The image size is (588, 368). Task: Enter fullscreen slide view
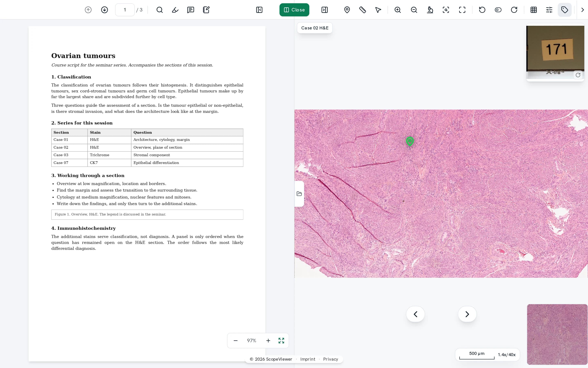pos(462,10)
